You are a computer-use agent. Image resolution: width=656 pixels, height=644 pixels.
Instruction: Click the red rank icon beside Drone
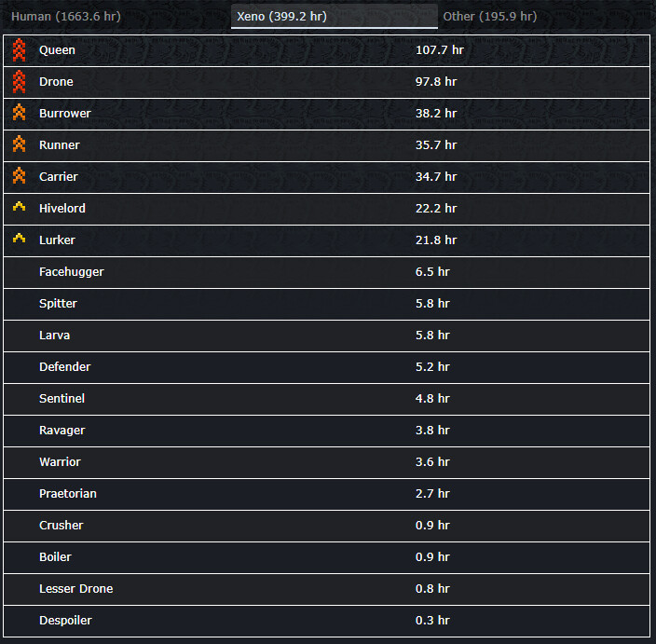(x=19, y=82)
